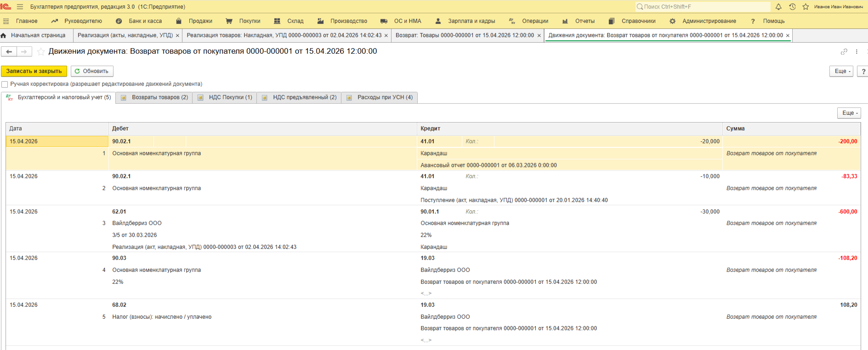Click the copy link icon
Viewport: 868px width, 350px height.
pyautogui.click(x=844, y=52)
